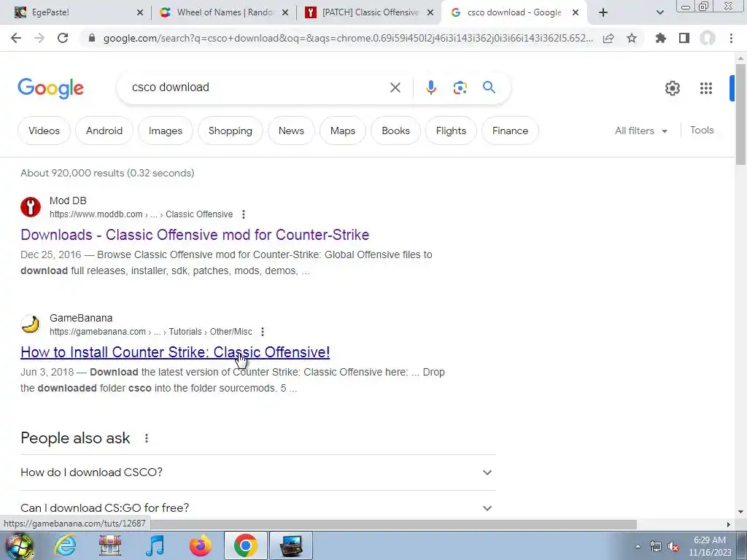Clear the search box with X
Viewport: 747px width, 560px height.
(395, 87)
